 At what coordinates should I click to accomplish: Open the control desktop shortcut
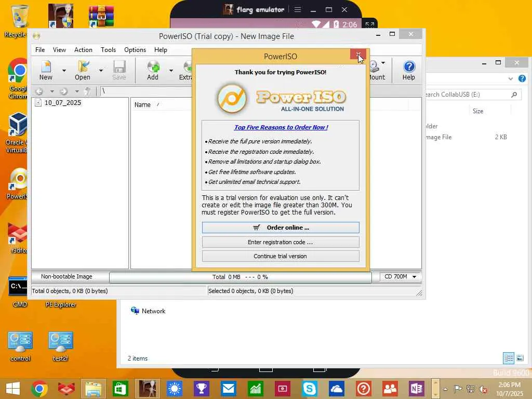[20, 346]
